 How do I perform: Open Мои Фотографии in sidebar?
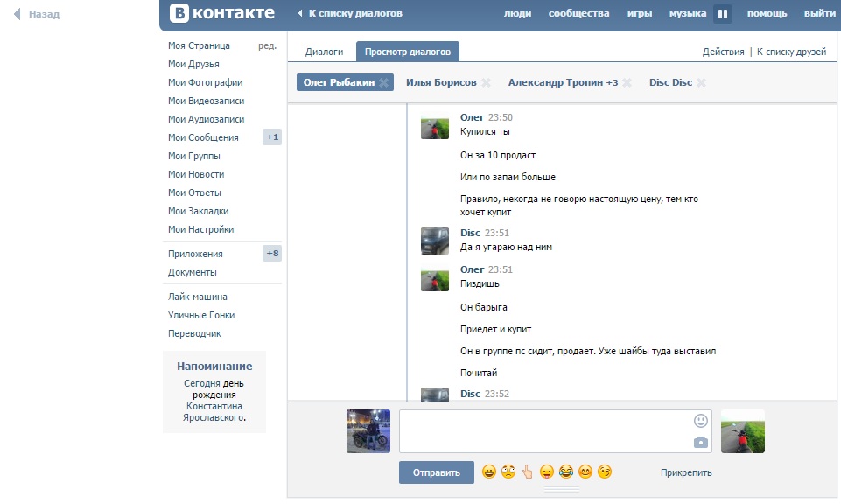pyautogui.click(x=206, y=82)
